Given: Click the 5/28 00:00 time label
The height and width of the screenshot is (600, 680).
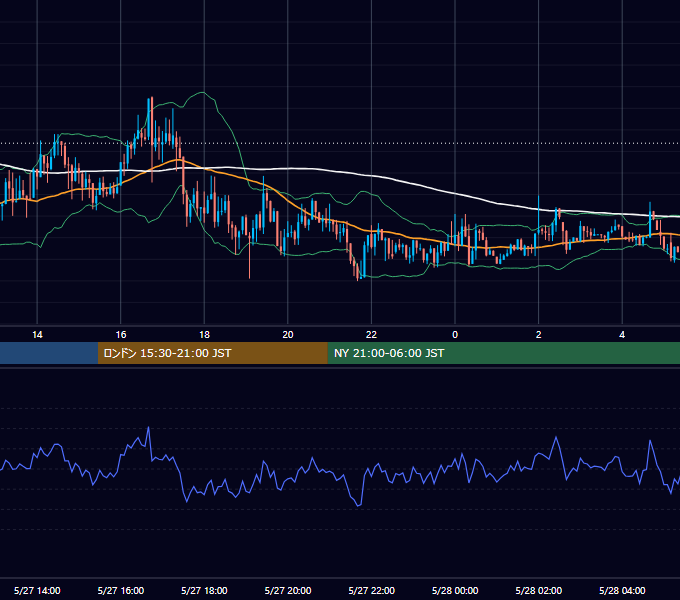Looking at the screenshot, I should [455, 590].
